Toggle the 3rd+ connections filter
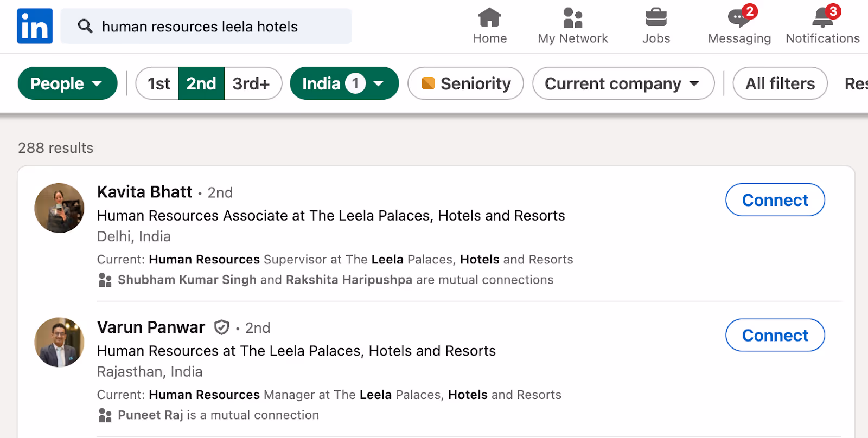This screenshot has height=438, width=868. tap(251, 83)
